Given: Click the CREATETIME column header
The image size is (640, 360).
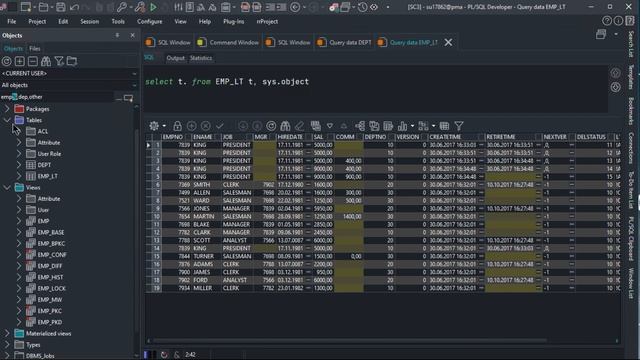Looking at the screenshot, I should 456,137.
